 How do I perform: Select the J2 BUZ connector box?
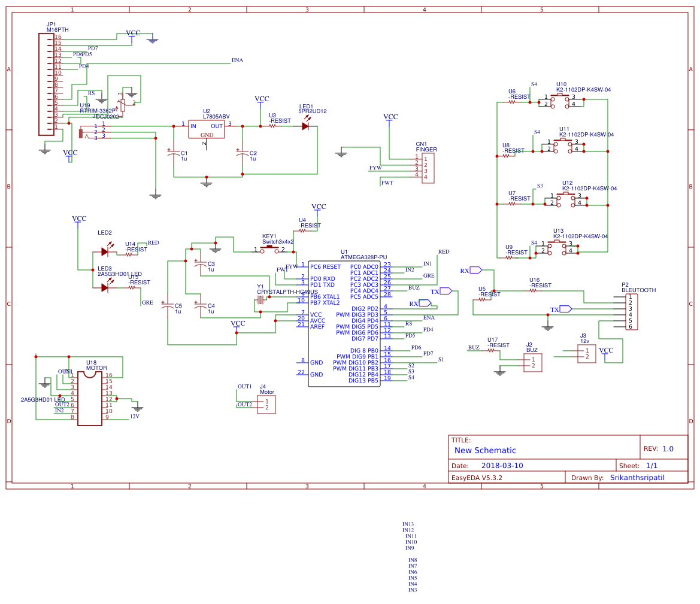coord(532,363)
